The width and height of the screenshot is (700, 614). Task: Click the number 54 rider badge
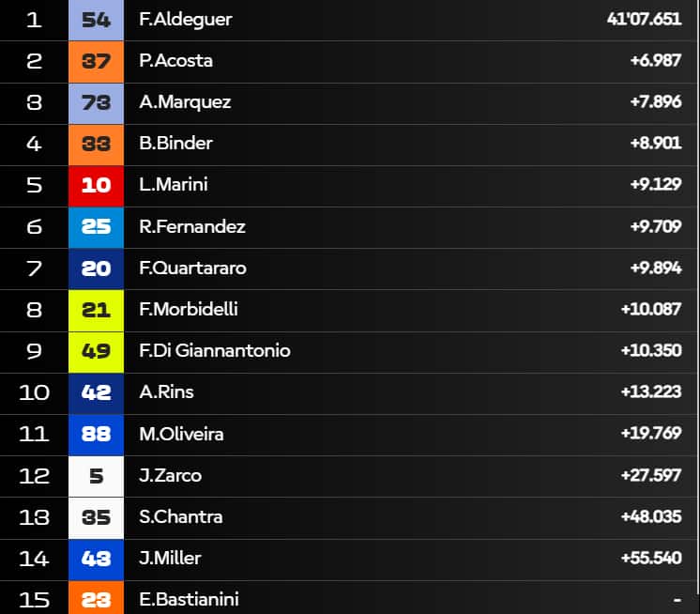(x=96, y=20)
